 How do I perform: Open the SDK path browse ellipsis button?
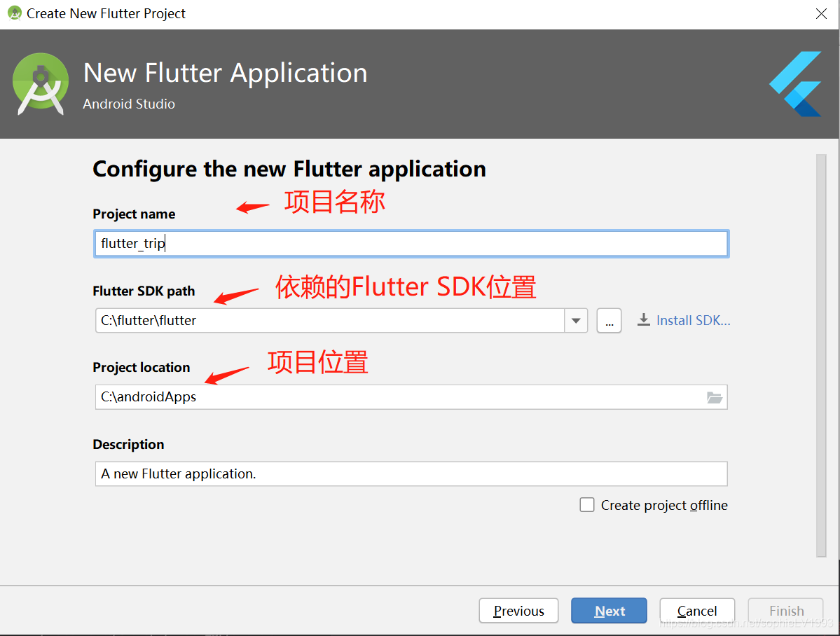tap(609, 320)
